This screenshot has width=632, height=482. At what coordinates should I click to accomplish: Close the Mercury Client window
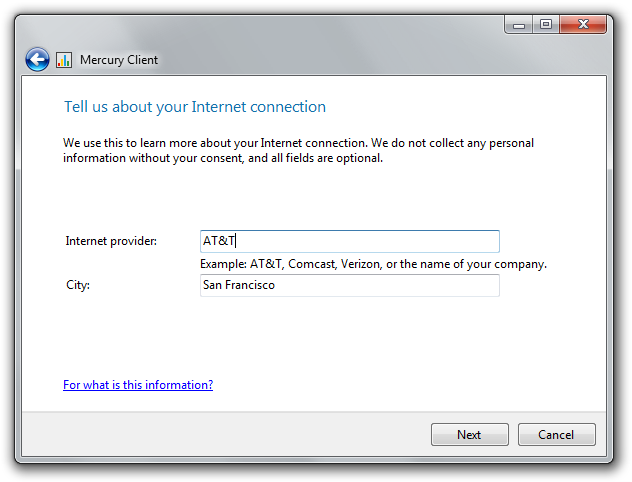[x=583, y=25]
